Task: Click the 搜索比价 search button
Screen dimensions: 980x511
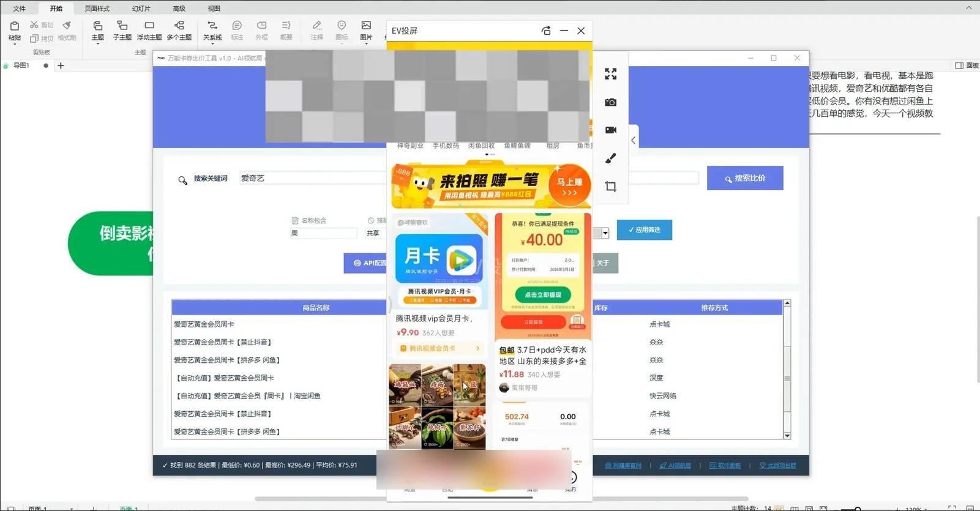Action: pos(745,178)
